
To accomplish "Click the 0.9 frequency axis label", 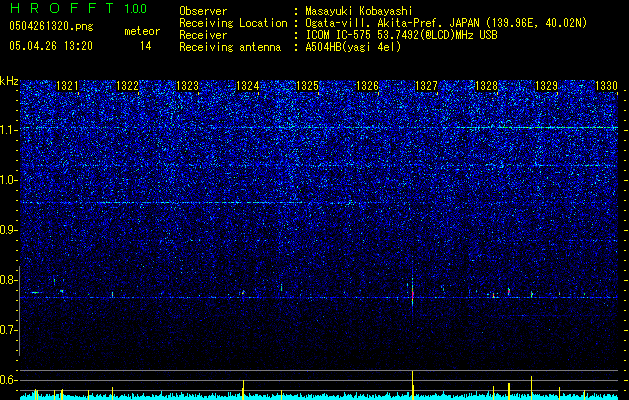I will pyautogui.click(x=9, y=230).
